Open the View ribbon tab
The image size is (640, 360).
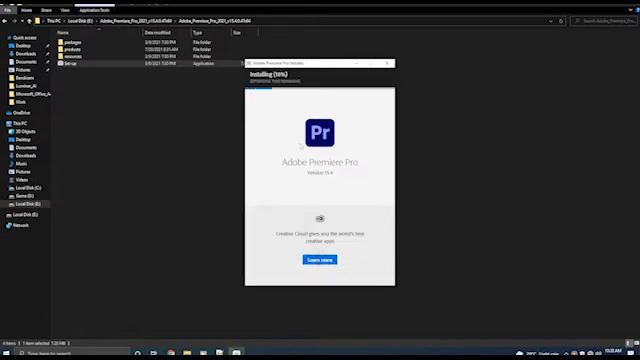coord(65,10)
